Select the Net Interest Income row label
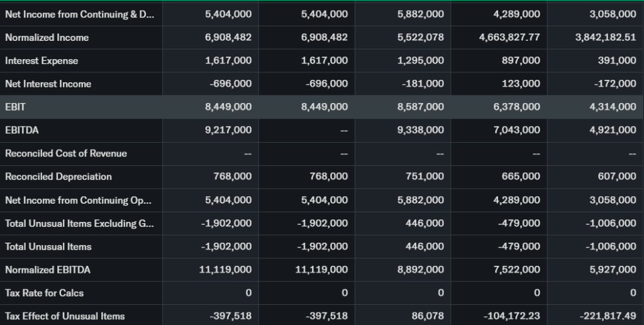The image size is (644, 325). click(48, 84)
